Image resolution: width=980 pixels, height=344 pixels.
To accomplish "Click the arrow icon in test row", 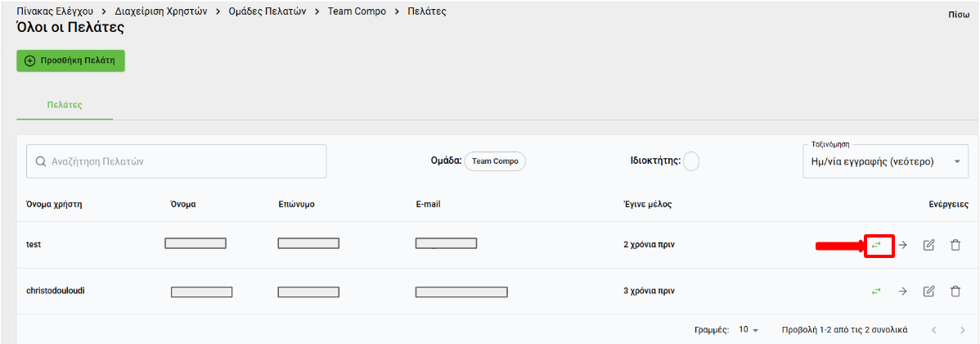I will click(903, 245).
